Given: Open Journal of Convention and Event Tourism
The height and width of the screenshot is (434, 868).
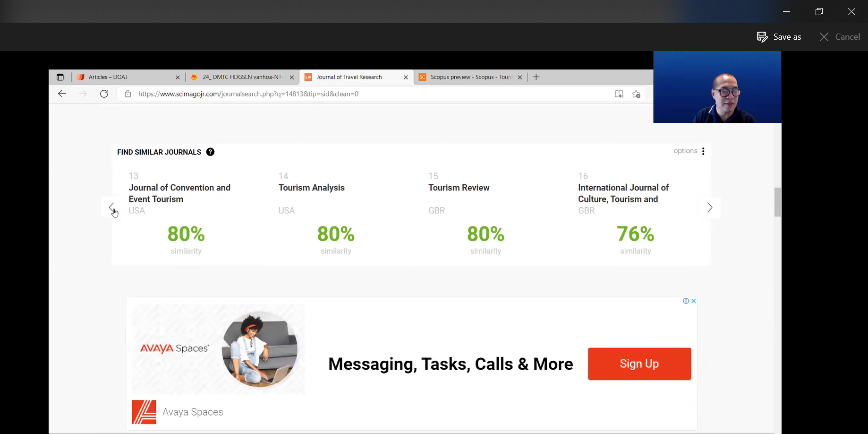Looking at the screenshot, I should pos(179,193).
